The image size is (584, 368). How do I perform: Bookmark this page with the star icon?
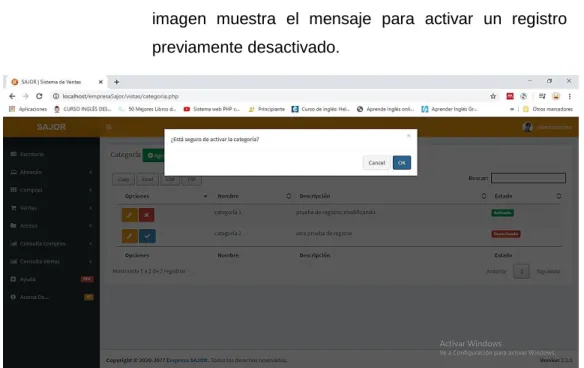point(493,96)
